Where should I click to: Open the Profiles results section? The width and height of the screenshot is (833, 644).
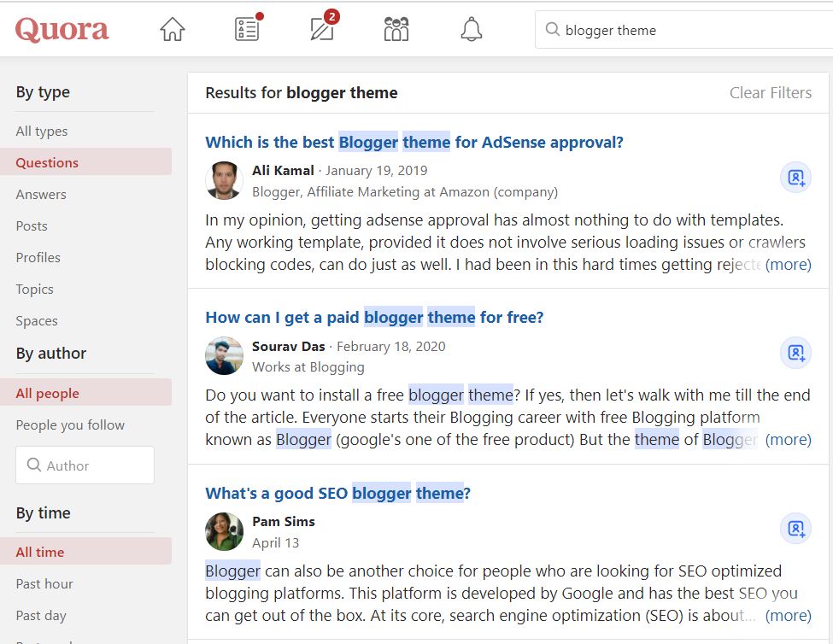(x=38, y=257)
